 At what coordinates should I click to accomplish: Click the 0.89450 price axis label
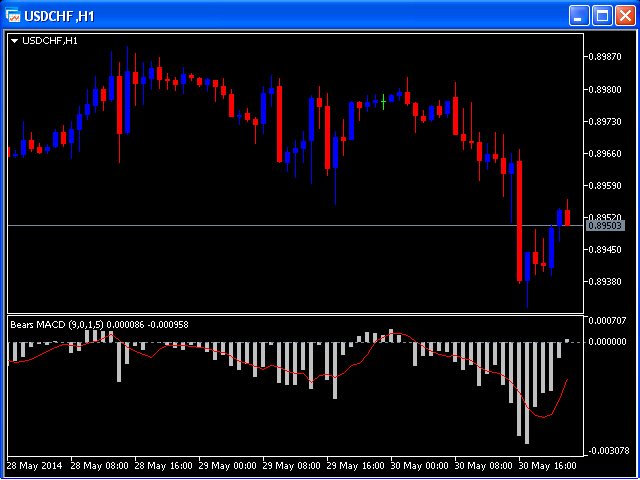[x=604, y=249]
